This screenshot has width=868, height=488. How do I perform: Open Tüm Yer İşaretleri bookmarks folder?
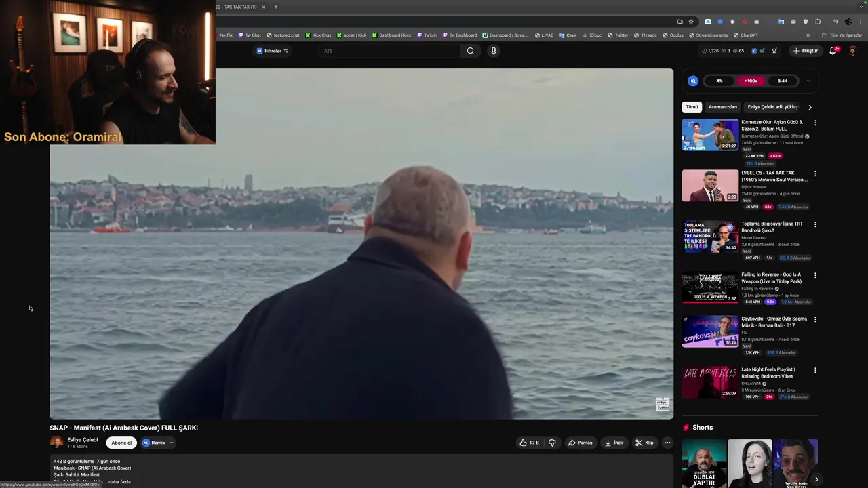coord(842,35)
